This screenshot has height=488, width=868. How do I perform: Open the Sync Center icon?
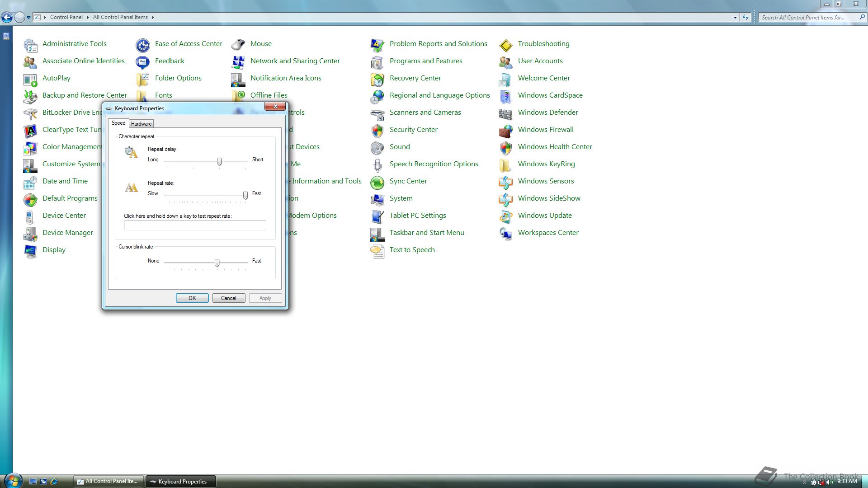pyautogui.click(x=377, y=182)
